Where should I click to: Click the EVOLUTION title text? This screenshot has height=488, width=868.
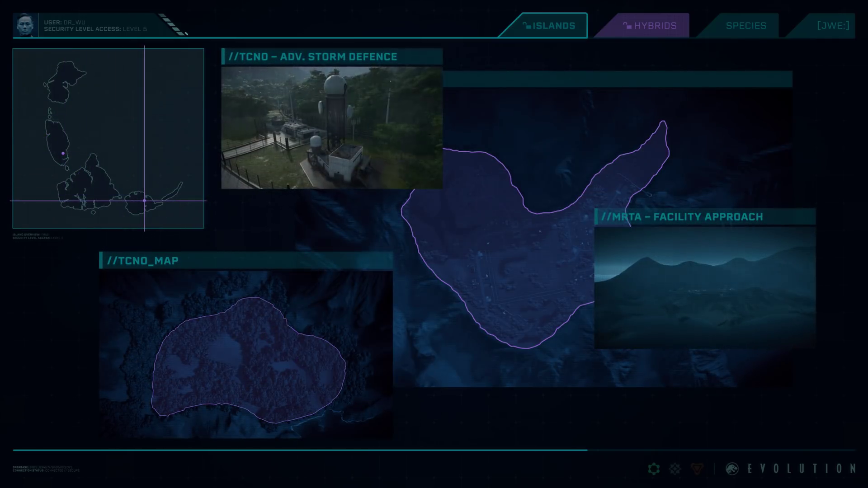(802, 469)
